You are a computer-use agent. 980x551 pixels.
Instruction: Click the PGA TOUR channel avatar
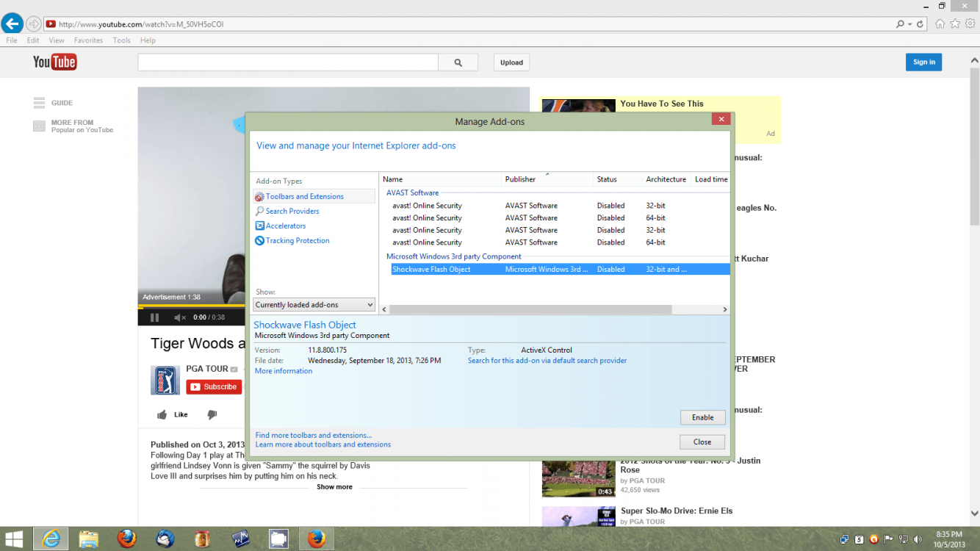[165, 380]
